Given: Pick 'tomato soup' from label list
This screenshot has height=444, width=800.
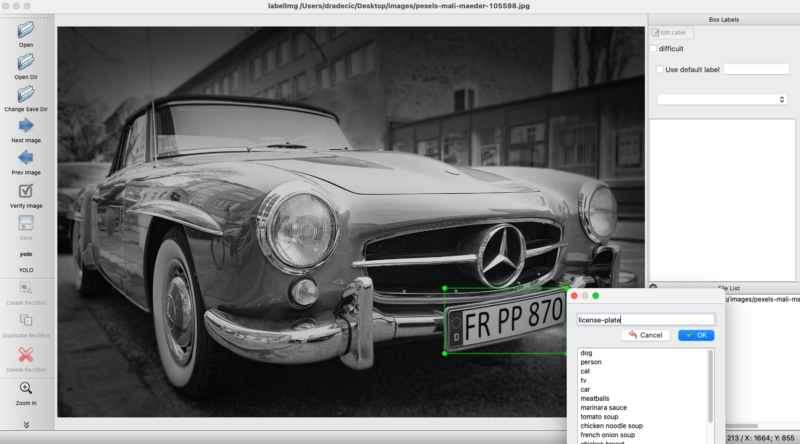Looking at the screenshot, I should (601, 416).
